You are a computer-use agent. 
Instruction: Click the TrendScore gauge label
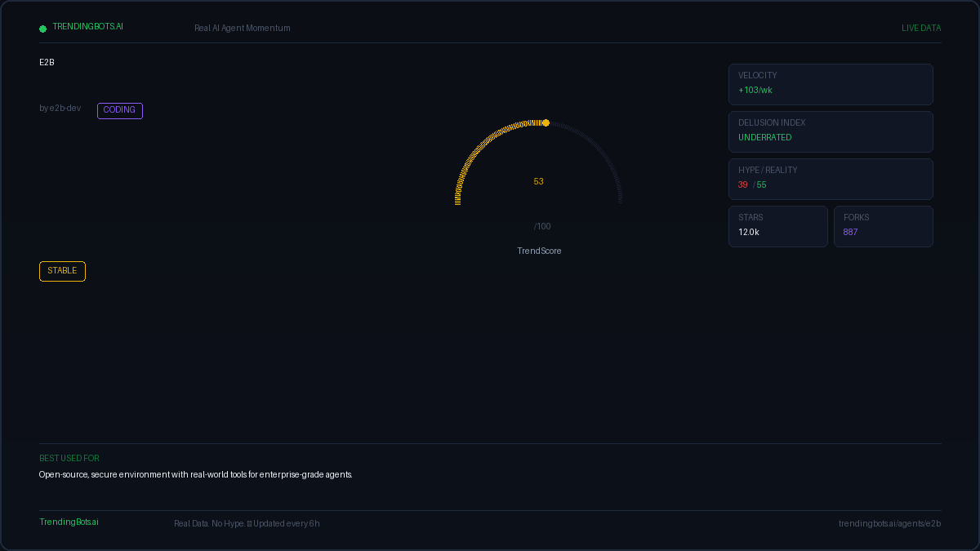pyautogui.click(x=539, y=251)
